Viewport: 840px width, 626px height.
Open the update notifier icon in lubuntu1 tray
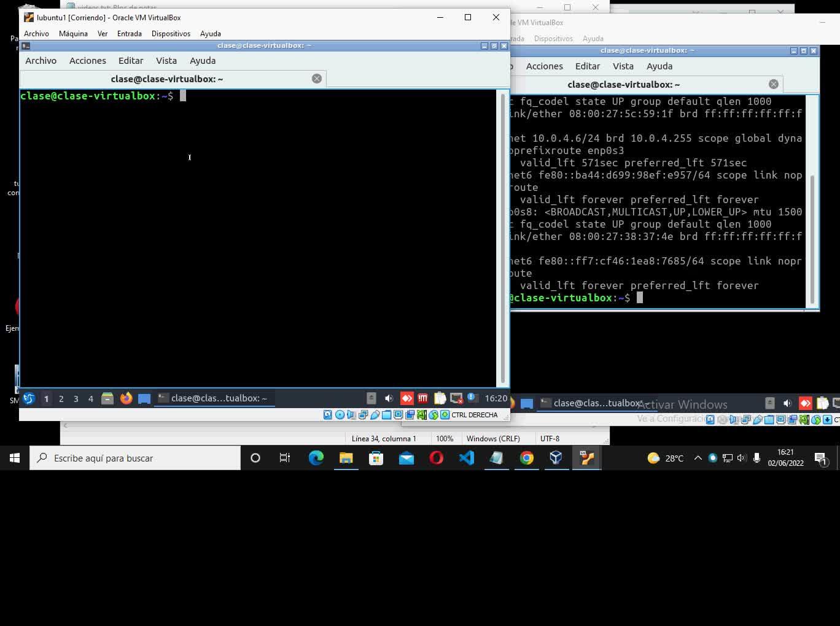coord(472,398)
